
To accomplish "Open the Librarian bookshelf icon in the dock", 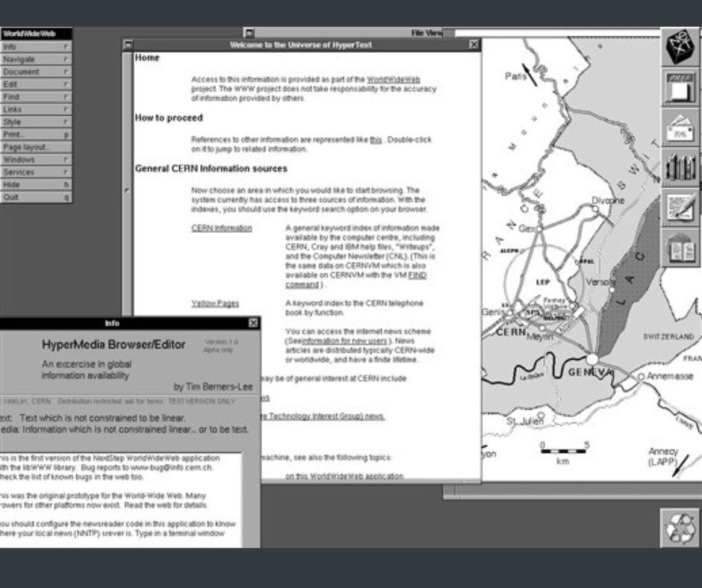I will pos(680,167).
